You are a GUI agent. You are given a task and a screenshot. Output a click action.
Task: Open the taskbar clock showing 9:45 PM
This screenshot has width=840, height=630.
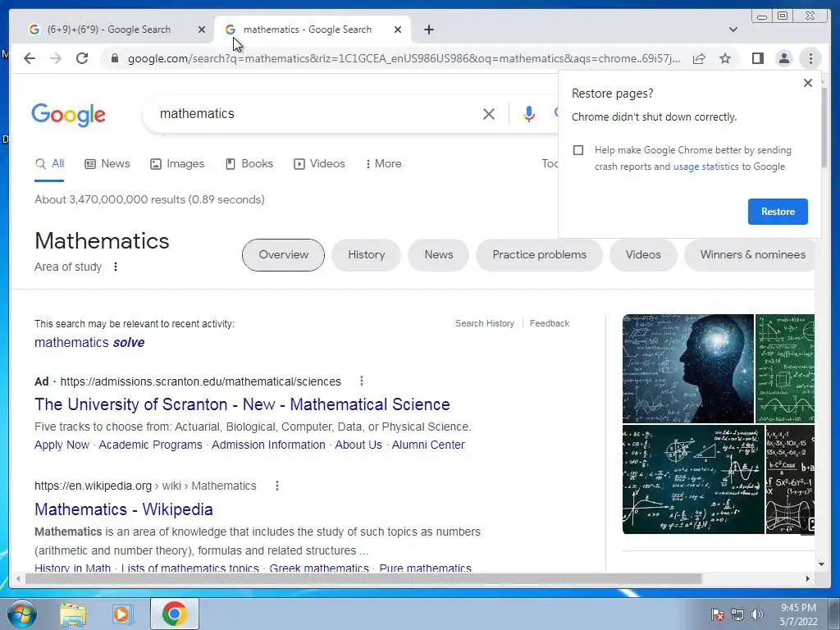[798, 614]
